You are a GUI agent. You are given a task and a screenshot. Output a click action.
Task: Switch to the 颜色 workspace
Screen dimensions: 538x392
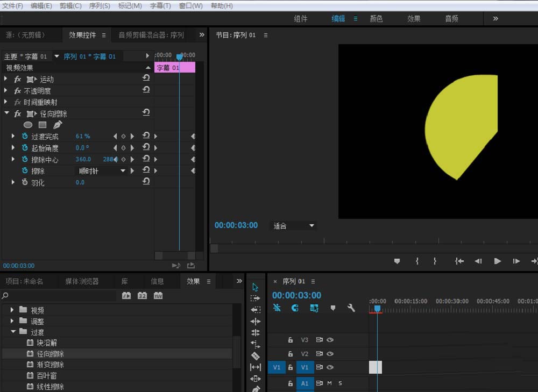pos(376,18)
